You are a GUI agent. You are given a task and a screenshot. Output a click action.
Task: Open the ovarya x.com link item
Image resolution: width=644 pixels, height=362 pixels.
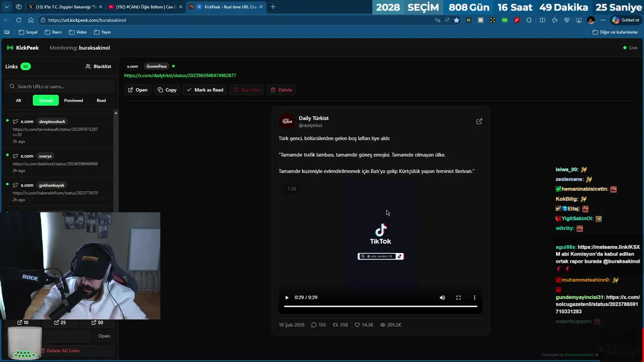(x=56, y=163)
